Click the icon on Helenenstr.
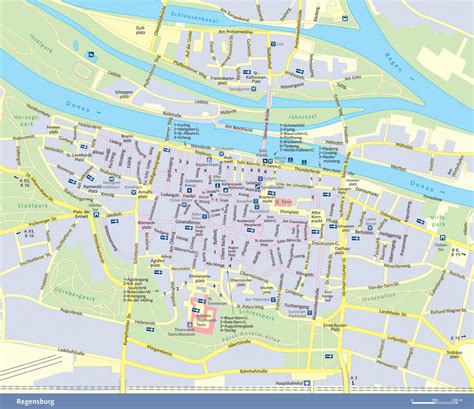 pyautogui.click(x=150, y=329)
